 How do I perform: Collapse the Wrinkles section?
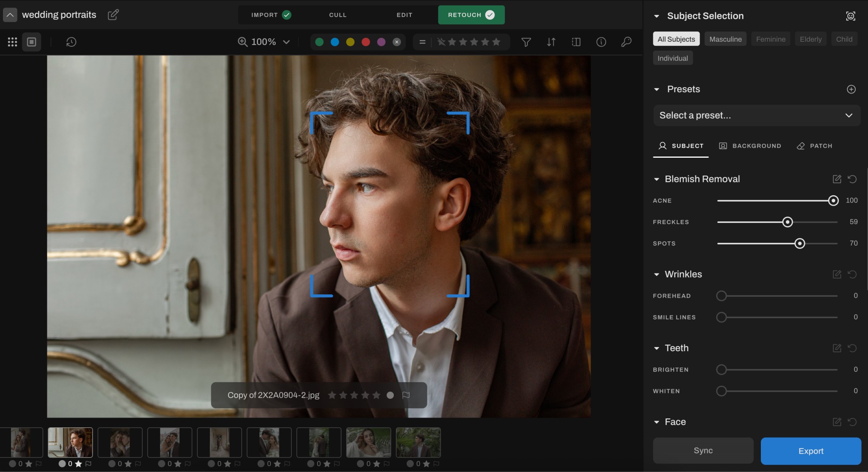click(657, 274)
